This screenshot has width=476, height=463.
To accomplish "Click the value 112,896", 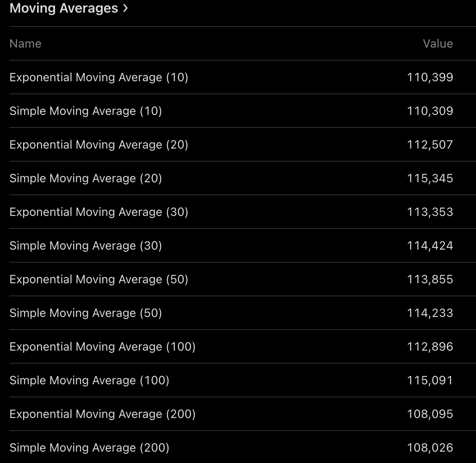I will pos(430,347).
